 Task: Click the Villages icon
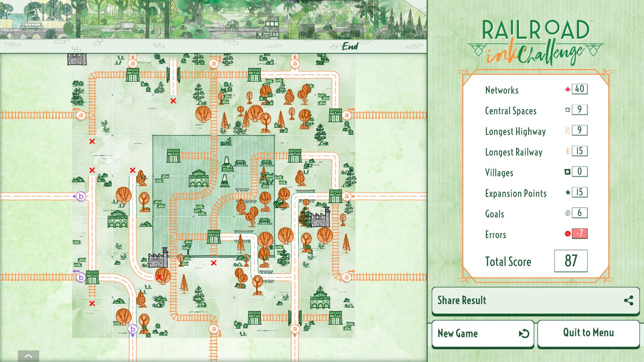[568, 172]
